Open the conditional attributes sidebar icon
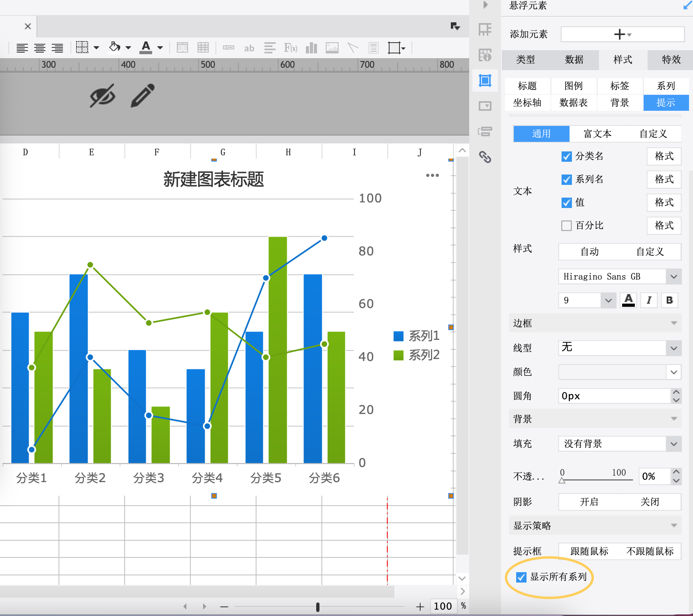Image resolution: width=693 pixels, height=616 pixels. [x=485, y=131]
